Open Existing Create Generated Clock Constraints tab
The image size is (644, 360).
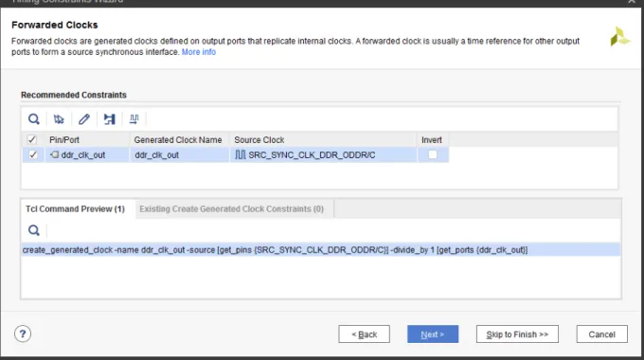click(232, 208)
